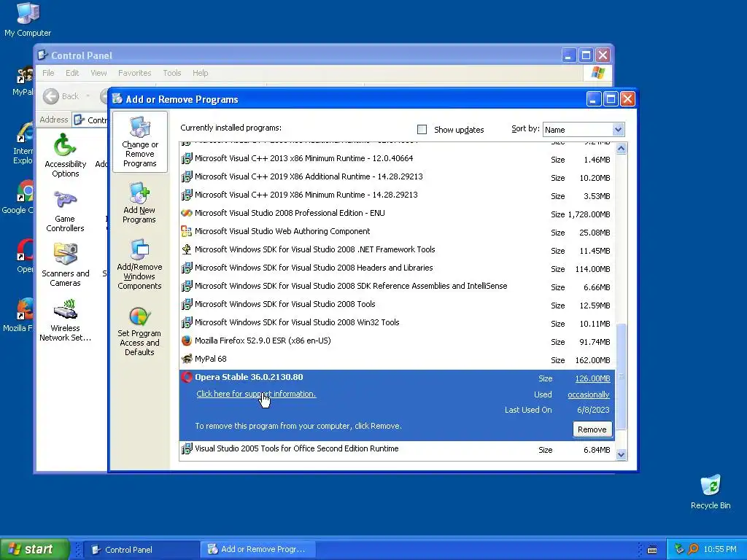
Task: Click the occasionally usage link
Action: pos(589,394)
